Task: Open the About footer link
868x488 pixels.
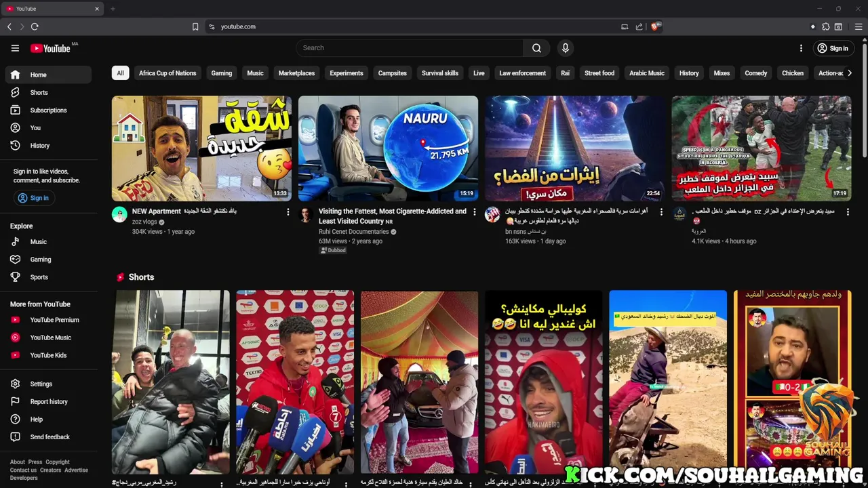Action: coord(18,462)
